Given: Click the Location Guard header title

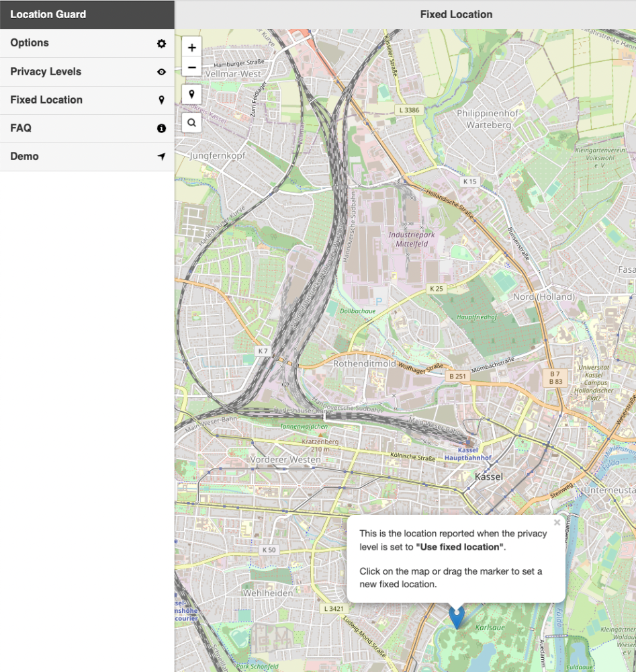Looking at the screenshot, I should [48, 15].
